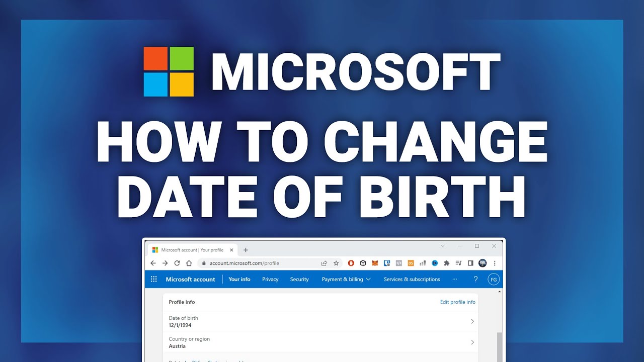
Task: Open the MetaMask fox extension
Action: 375,263
